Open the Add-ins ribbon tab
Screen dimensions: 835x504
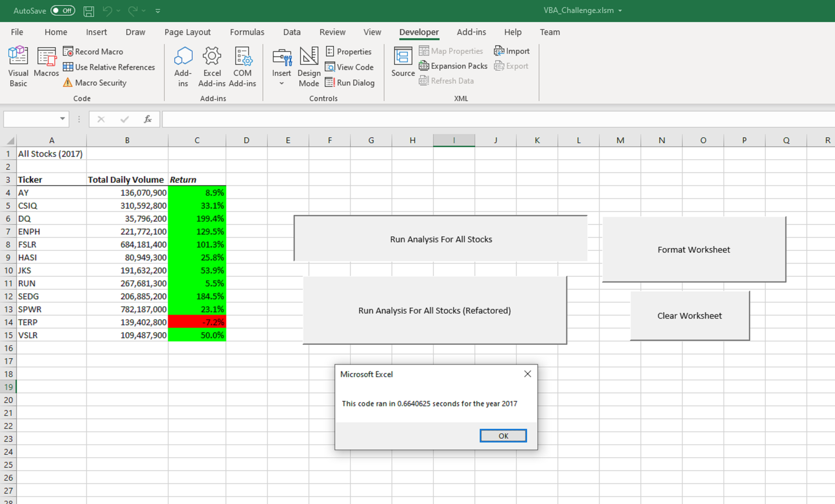click(x=471, y=32)
